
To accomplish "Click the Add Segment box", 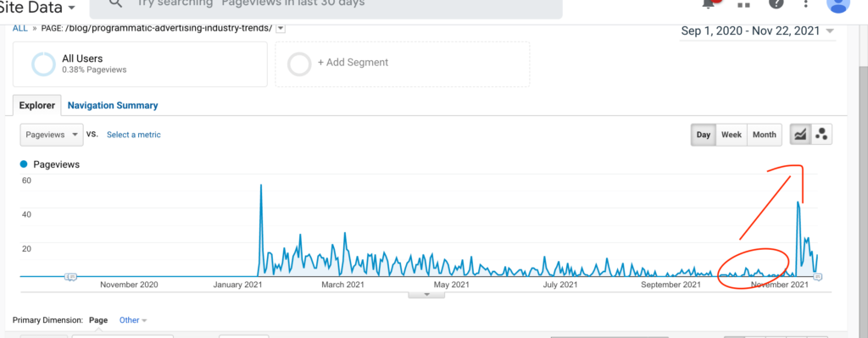I will tap(403, 64).
